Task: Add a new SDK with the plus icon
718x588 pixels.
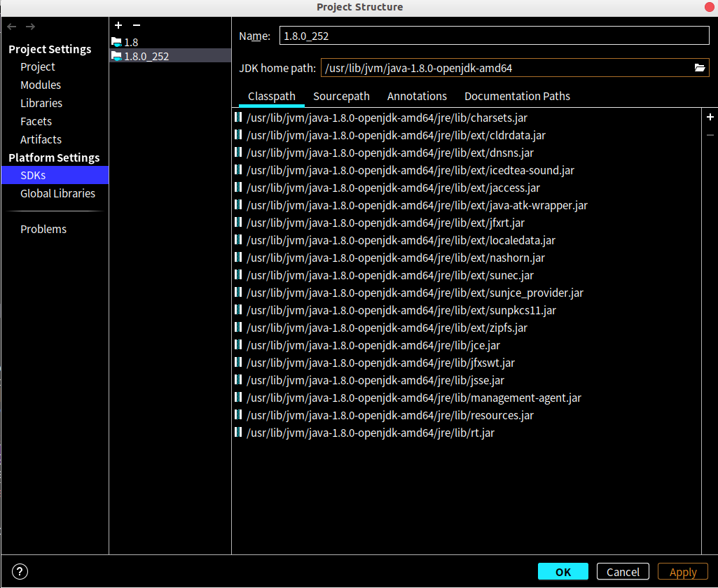Action: (x=118, y=25)
